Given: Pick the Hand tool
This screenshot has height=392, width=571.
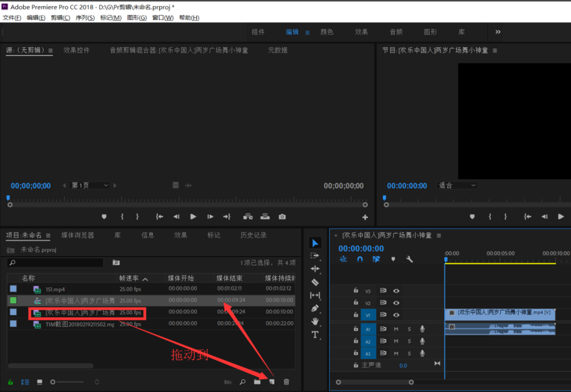Looking at the screenshot, I should [x=315, y=321].
